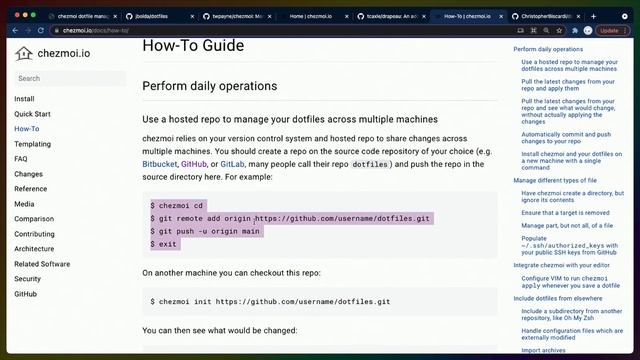Open FAQ in the sidebar
640x360 pixels.
[21, 159]
